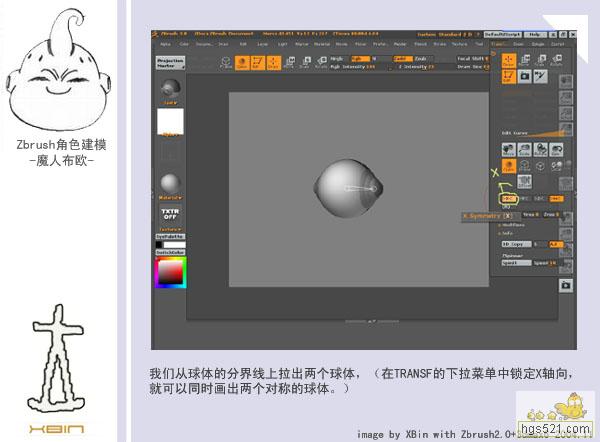Select the Draw pointer on the top shelf
600x442 pixels.
pyautogui.click(x=273, y=62)
